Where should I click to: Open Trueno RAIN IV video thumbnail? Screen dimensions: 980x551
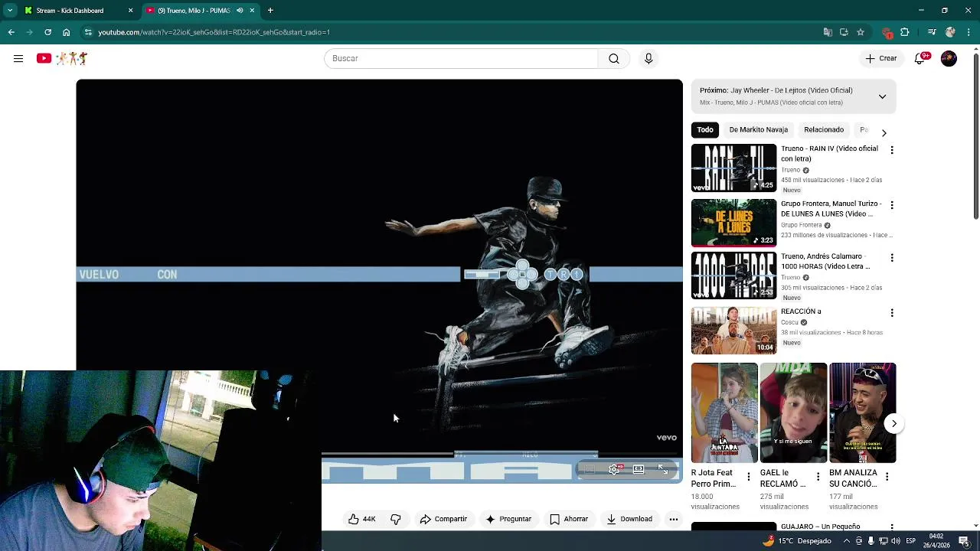click(x=733, y=168)
